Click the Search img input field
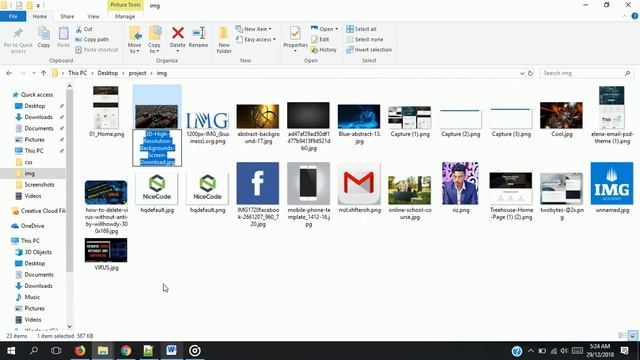This screenshot has height=360, width=640. [x=587, y=73]
